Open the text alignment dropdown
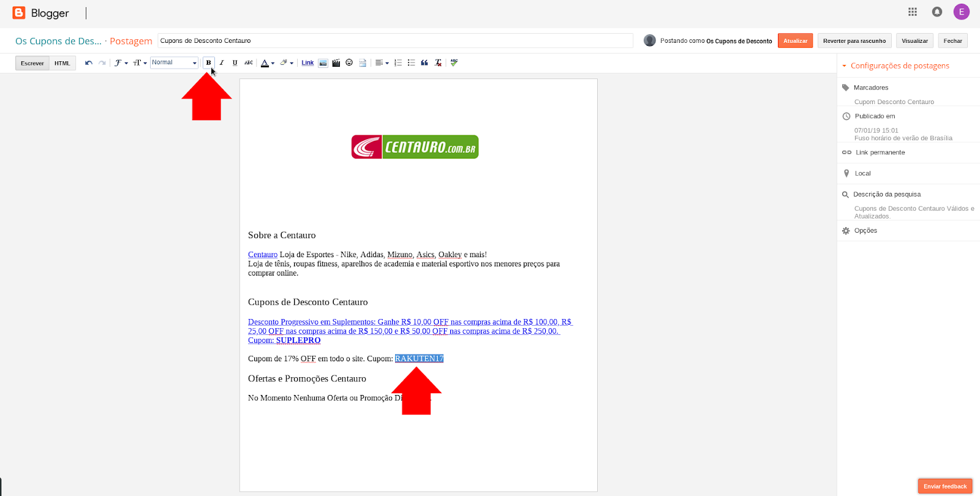 pos(382,63)
